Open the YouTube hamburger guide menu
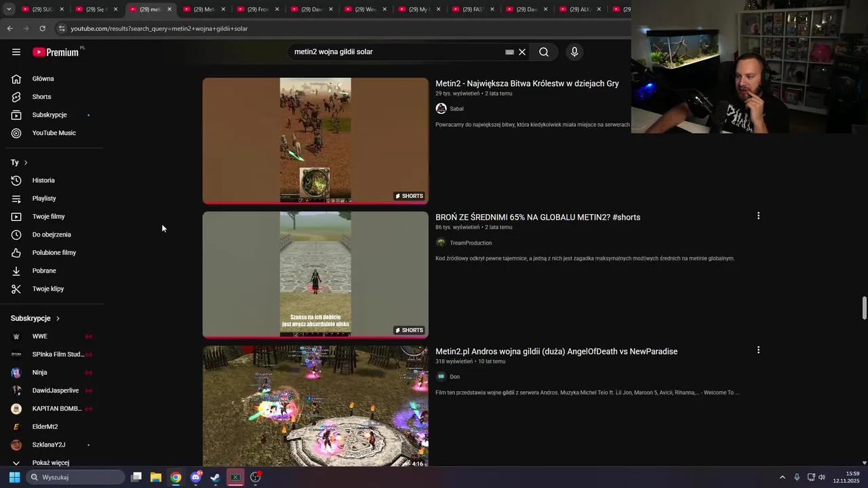 click(16, 52)
